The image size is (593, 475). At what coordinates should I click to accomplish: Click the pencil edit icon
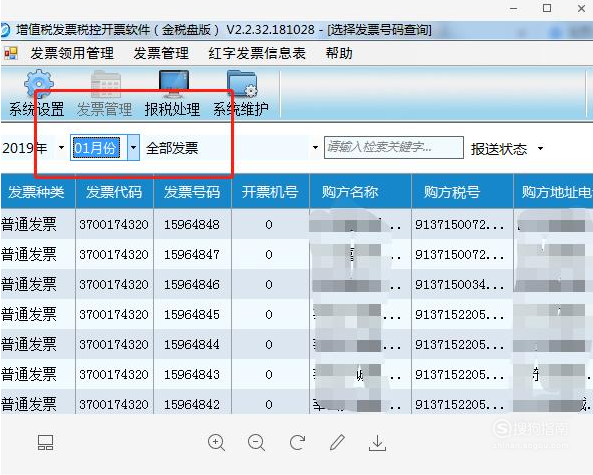pos(337,442)
